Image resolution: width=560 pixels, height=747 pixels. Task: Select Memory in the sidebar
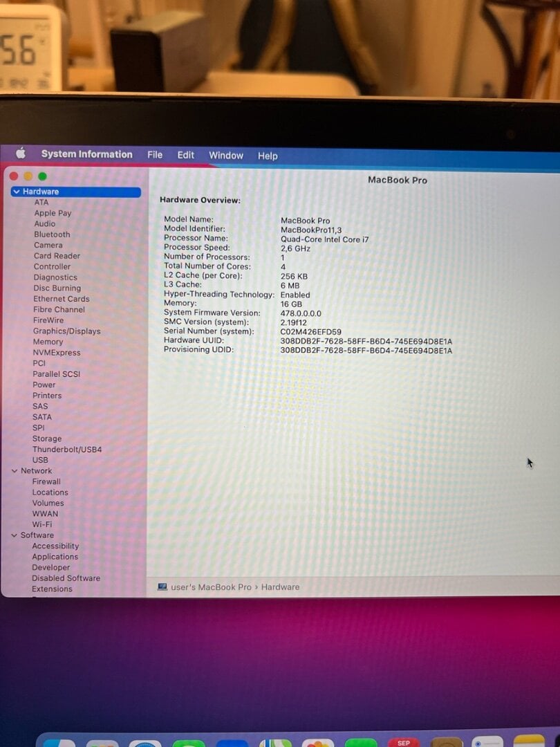coord(48,342)
